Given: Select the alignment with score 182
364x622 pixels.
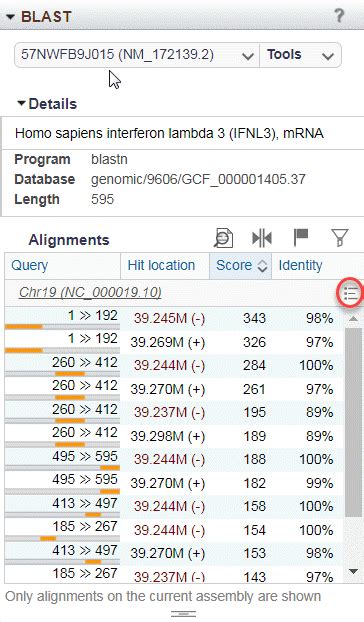Looking at the screenshot, I should (x=174, y=483).
